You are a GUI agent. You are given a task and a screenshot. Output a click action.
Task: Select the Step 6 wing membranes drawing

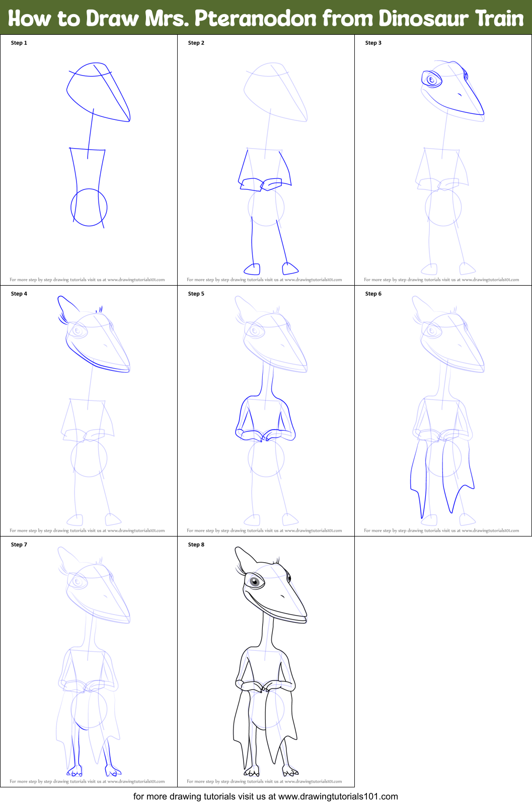tap(448, 411)
